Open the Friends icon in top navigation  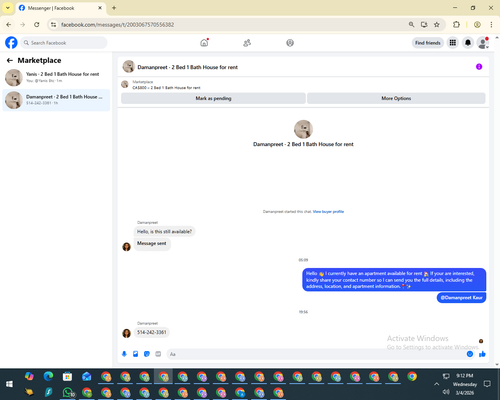247,43
